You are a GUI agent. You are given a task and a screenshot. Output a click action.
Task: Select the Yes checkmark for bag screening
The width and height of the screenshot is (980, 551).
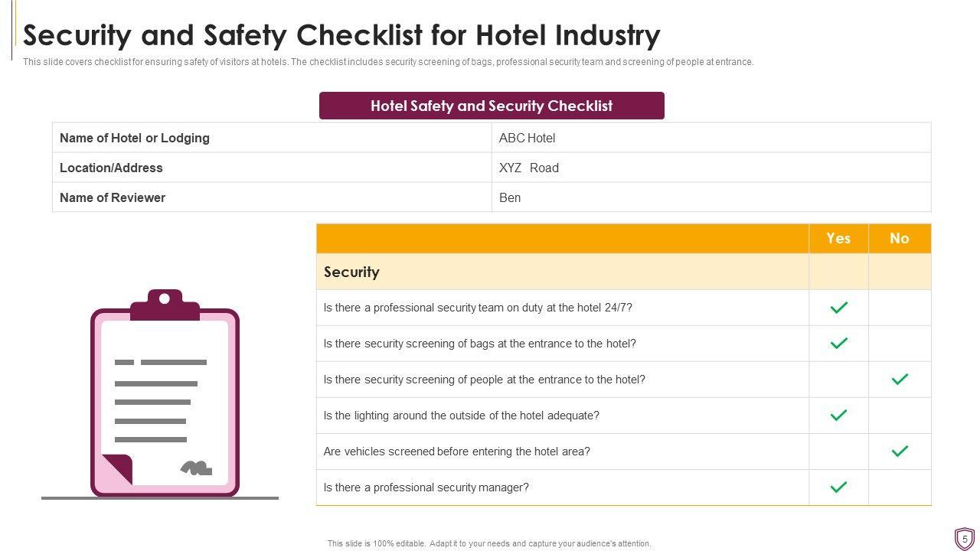(x=839, y=344)
